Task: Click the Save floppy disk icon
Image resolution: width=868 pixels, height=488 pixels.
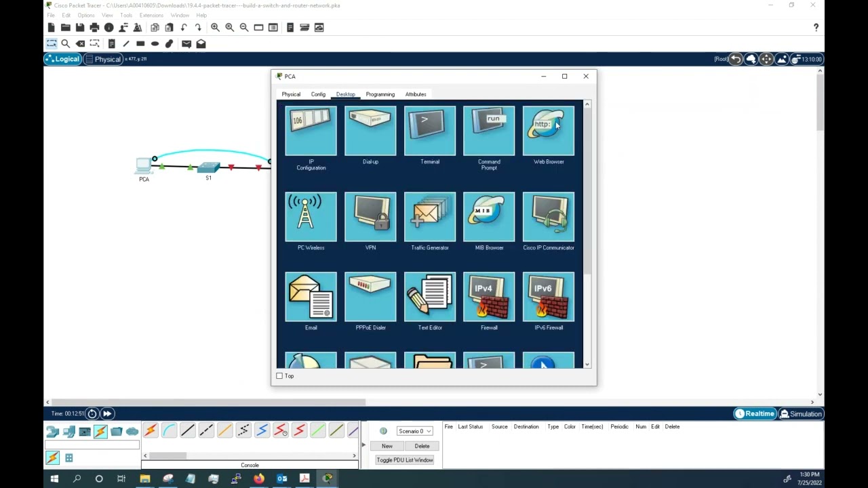Action: tap(80, 27)
